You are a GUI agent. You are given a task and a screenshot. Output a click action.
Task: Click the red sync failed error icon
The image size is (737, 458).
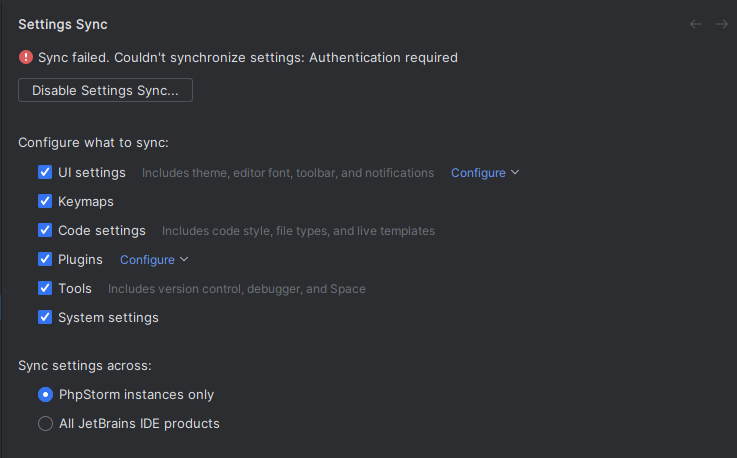click(x=26, y=57)
